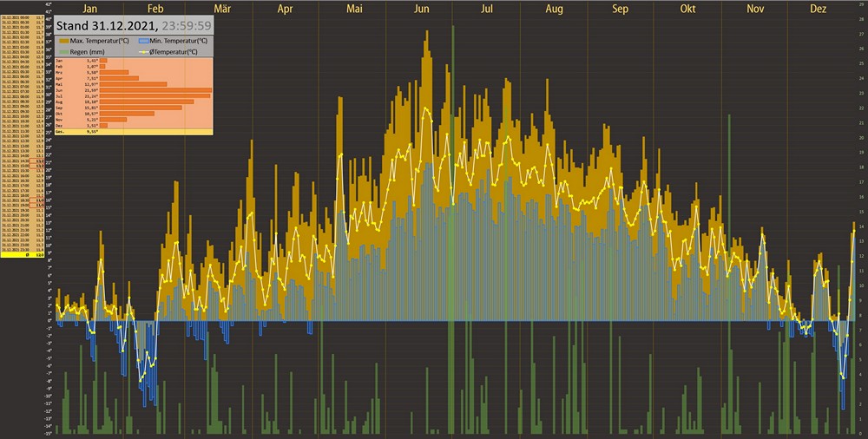Click the red-outlined 19:00 value cell
The height and width of the screenshot is (439, 868).
coord(40,204)
